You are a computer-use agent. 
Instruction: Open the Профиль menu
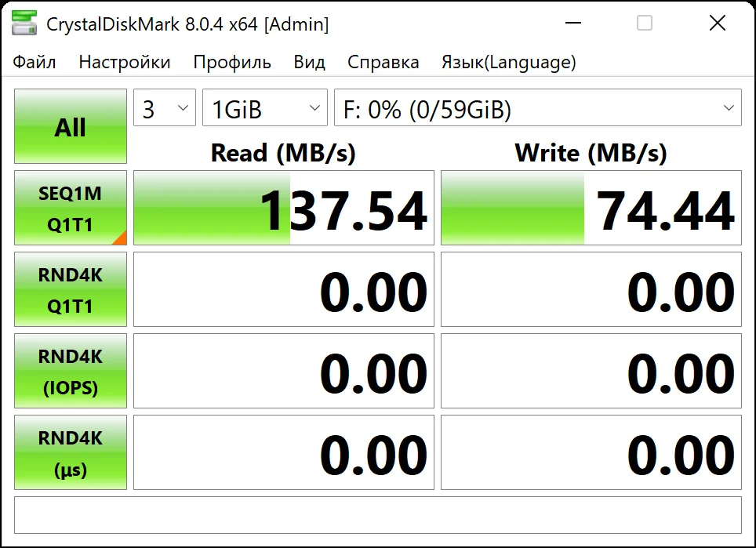232,62
